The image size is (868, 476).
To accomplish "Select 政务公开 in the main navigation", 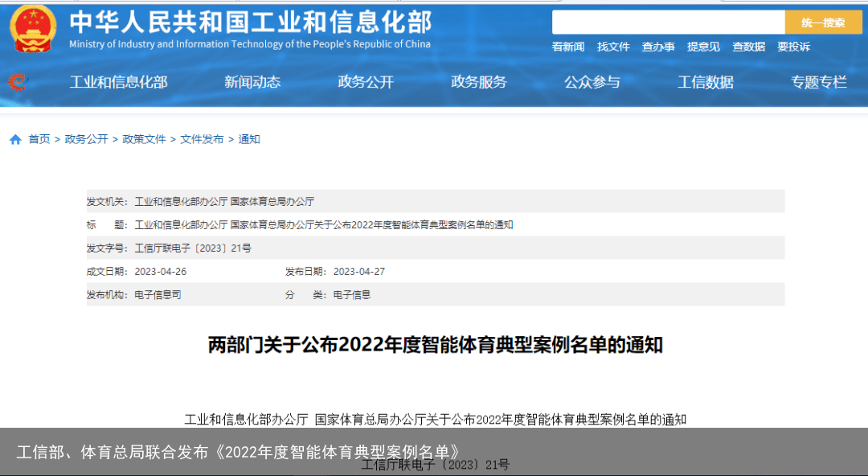I will (366, 82).
